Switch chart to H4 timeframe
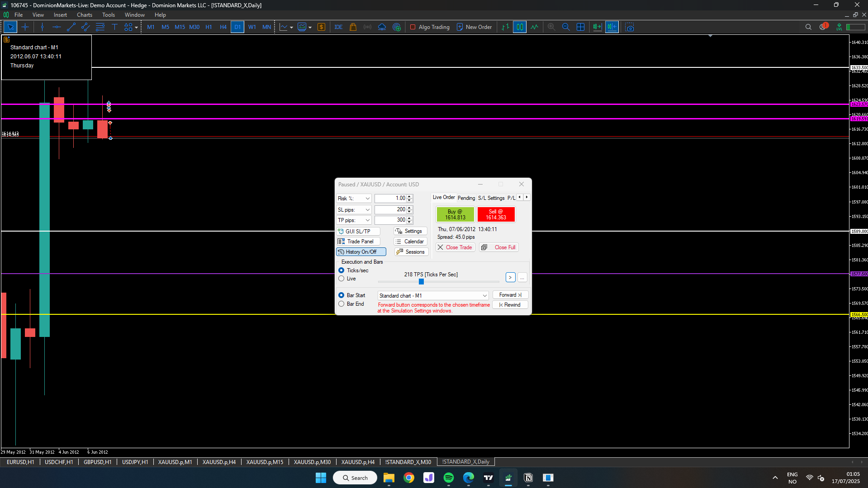Image resolution: width=868 pixels, height=488 pixels. pos(223,27)
